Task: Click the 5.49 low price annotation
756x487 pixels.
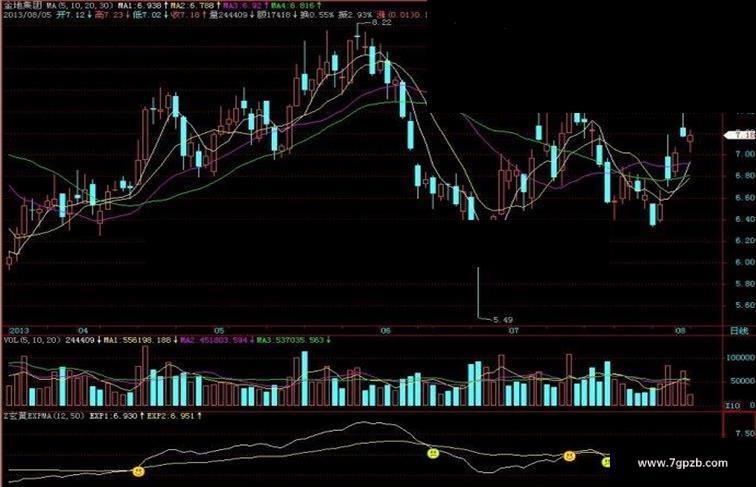Action: 503,319
